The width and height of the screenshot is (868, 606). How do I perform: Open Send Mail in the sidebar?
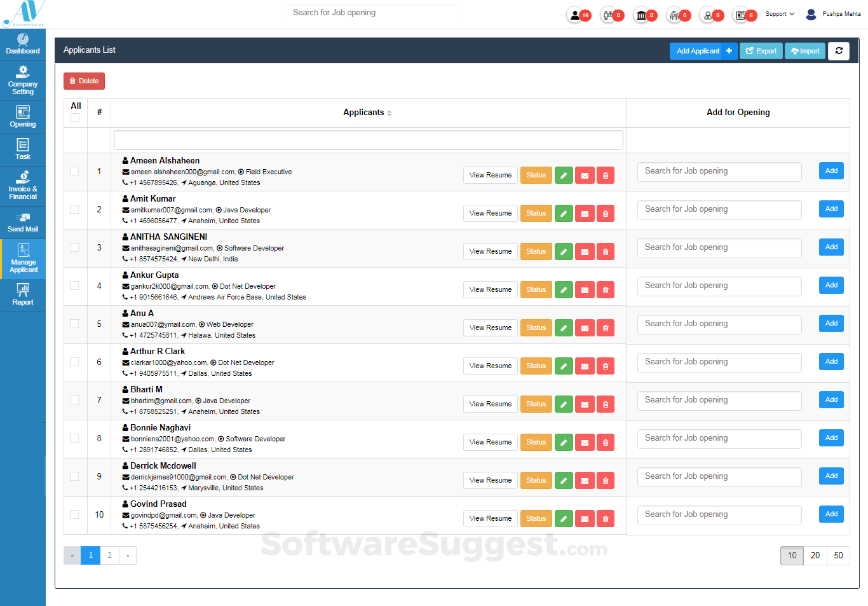(x=23, y=223)
